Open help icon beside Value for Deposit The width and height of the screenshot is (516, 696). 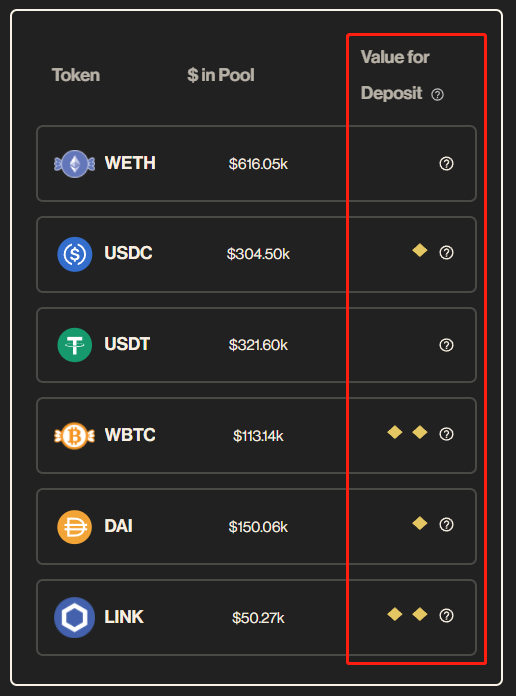click(x=437, y=95)
